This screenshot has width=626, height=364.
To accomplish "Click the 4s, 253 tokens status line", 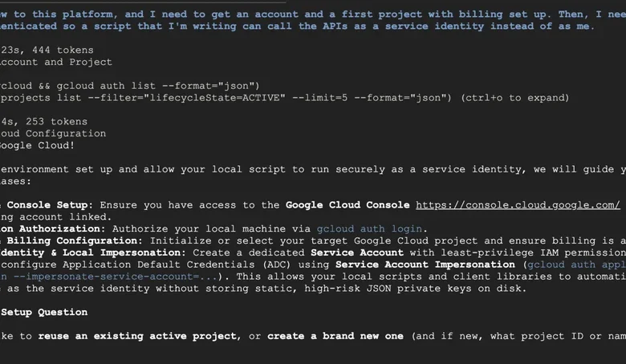I will [x=43, y=122].
